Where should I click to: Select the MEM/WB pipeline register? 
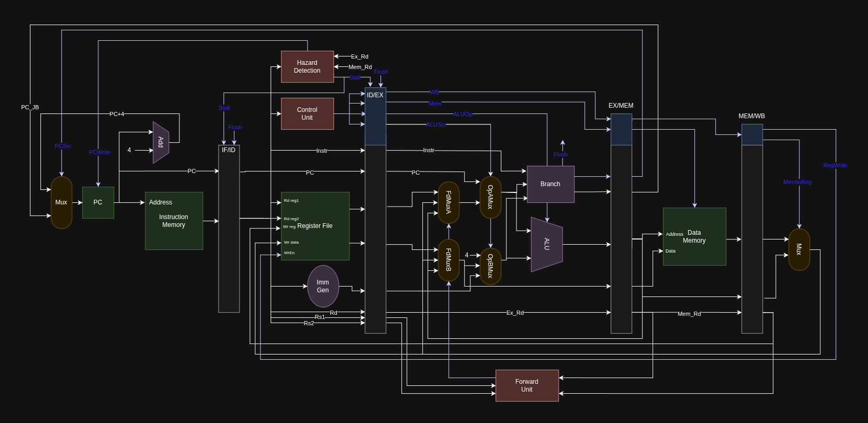(752, 228)
